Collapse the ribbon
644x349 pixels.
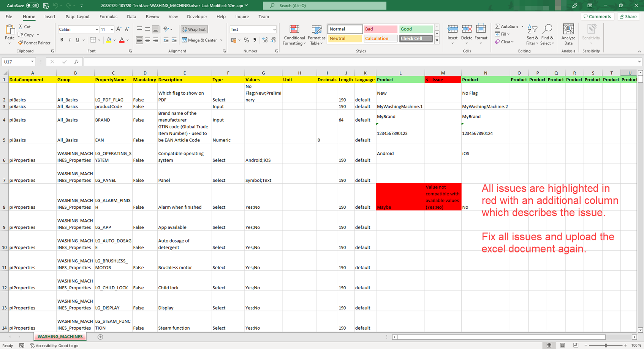(x=639, y=51)
